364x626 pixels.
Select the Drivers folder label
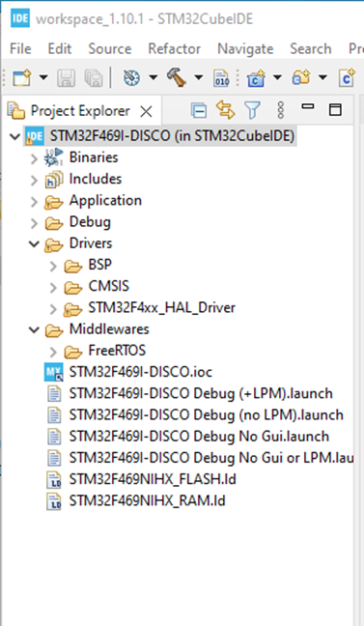91,243
